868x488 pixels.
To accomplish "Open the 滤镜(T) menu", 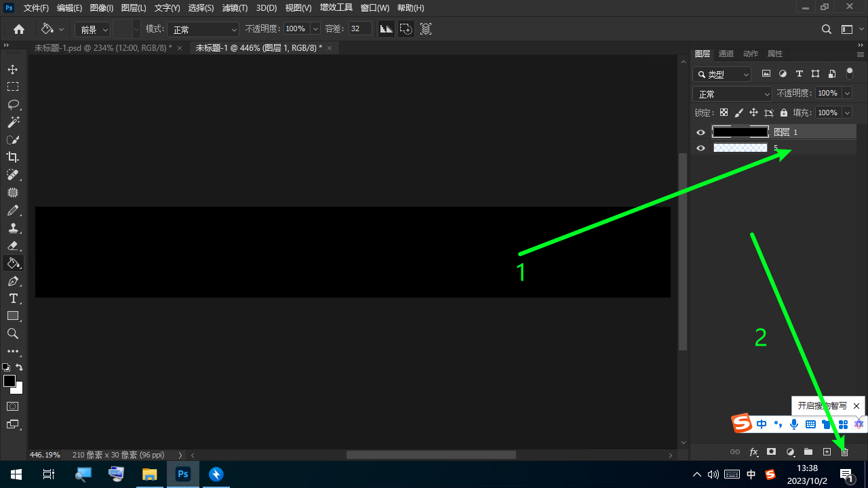I will tap(235, 8).
